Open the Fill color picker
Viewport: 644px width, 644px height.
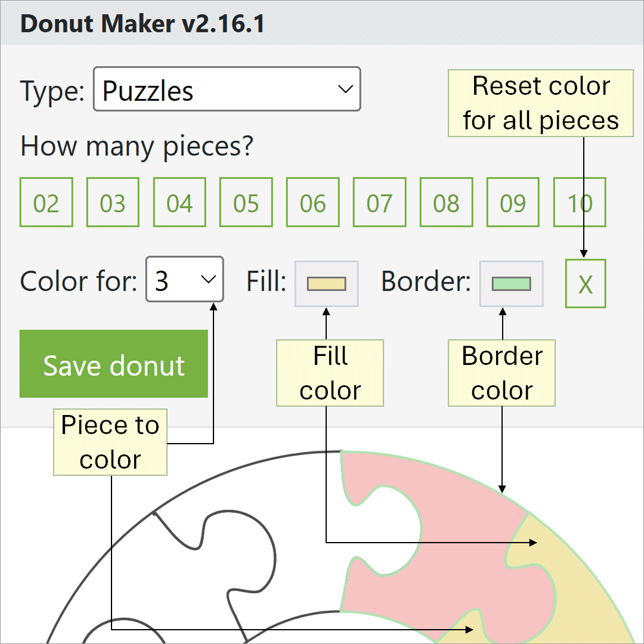[326, 283]
